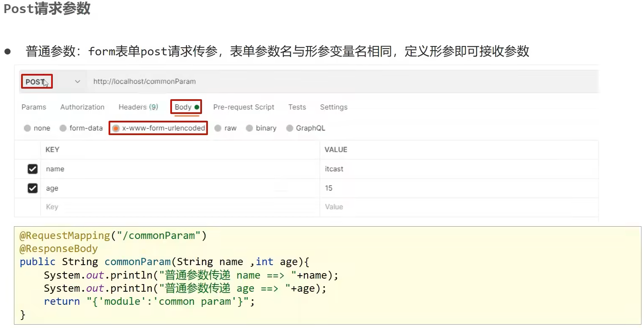
Task: Select x-www-form-urlencoded radio option
Action: (116, 128)
